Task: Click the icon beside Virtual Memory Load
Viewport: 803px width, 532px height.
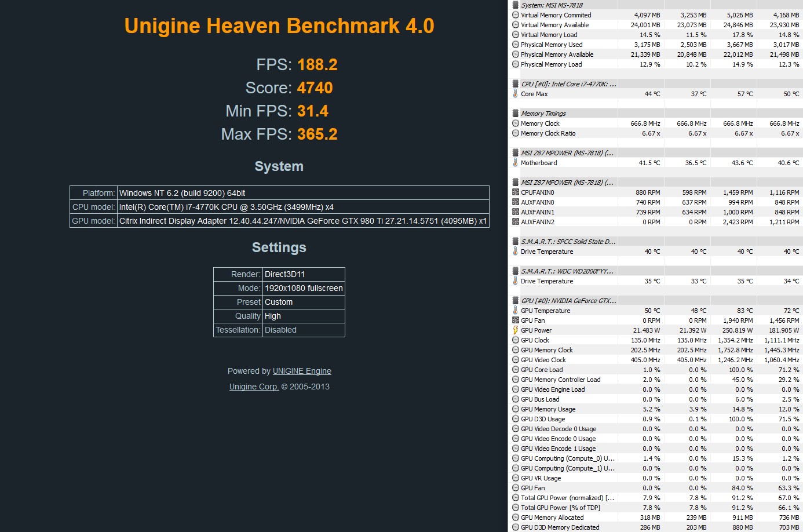Action: click(x=516, y=35)
